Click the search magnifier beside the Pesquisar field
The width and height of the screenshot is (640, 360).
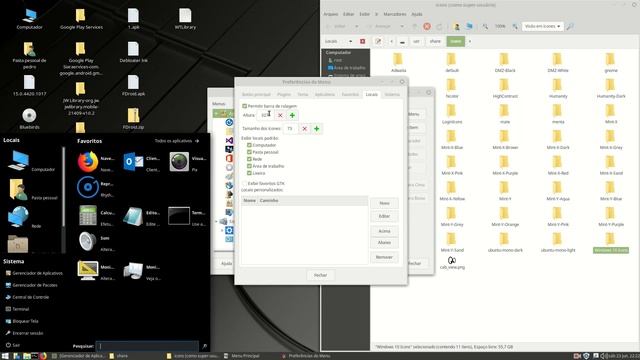pos(204,346)
